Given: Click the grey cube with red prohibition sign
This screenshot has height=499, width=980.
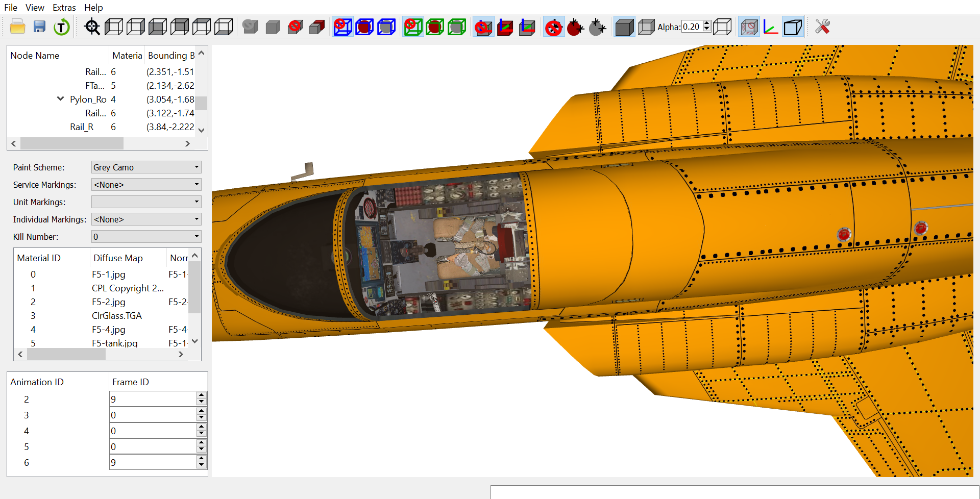Looking at the screenshot, I should [x=295, y=27].
